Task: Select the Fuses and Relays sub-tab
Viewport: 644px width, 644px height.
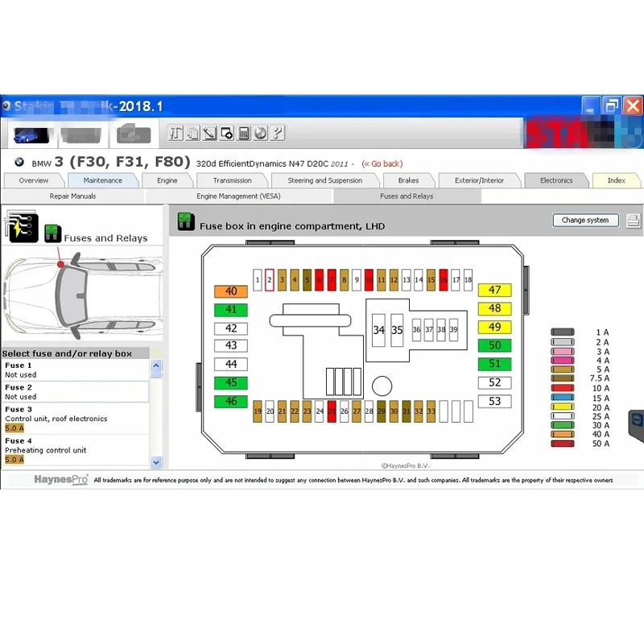Action: [407, 196]
